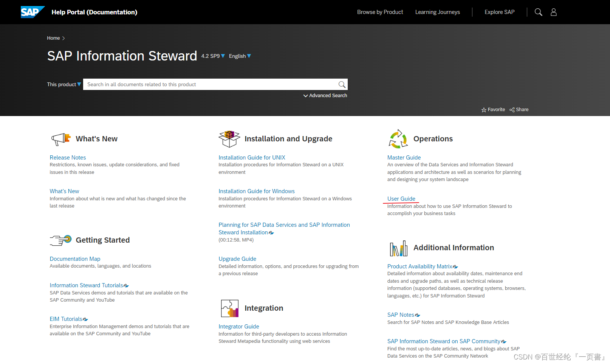Click the external link icon after Steward Installation
The image size is (610, 364).
click(x=271, y=233)
